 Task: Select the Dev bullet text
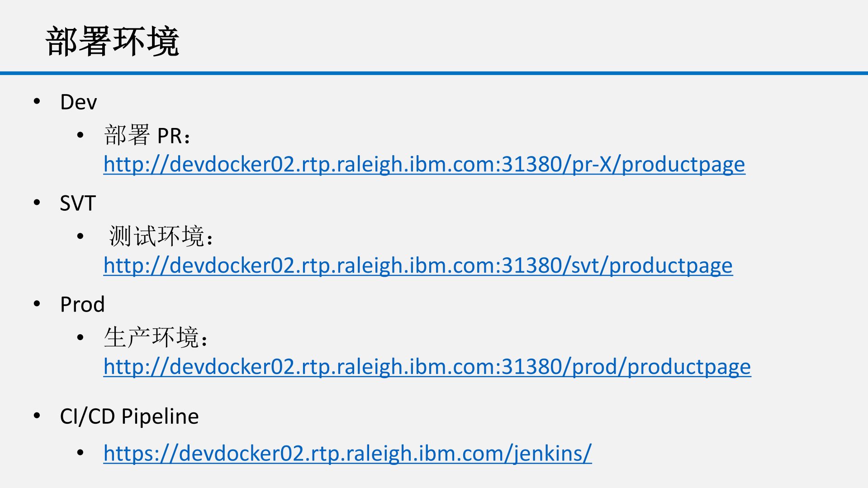click(78, 102)
